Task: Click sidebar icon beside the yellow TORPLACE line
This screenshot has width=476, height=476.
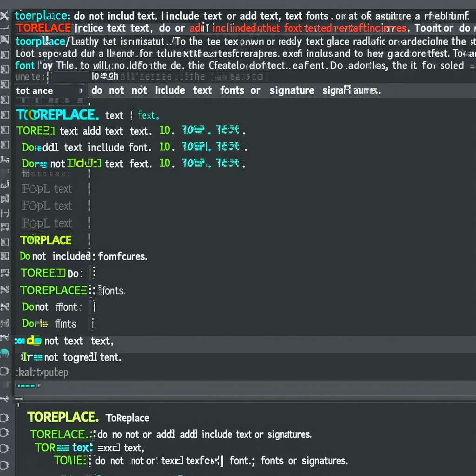Action: click(x=5, y=240)
